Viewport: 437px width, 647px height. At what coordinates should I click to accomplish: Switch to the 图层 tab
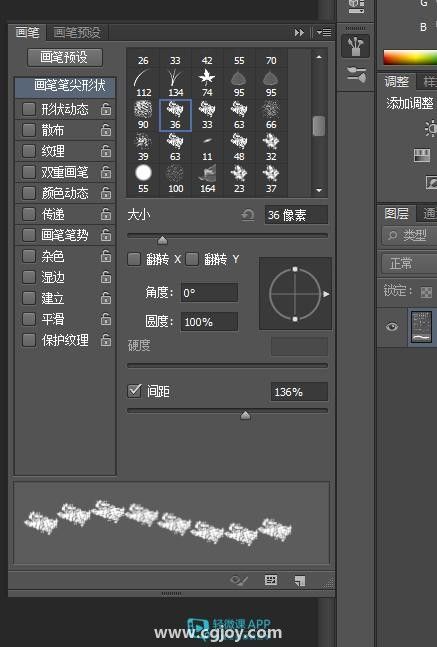[x=396, y=213]
